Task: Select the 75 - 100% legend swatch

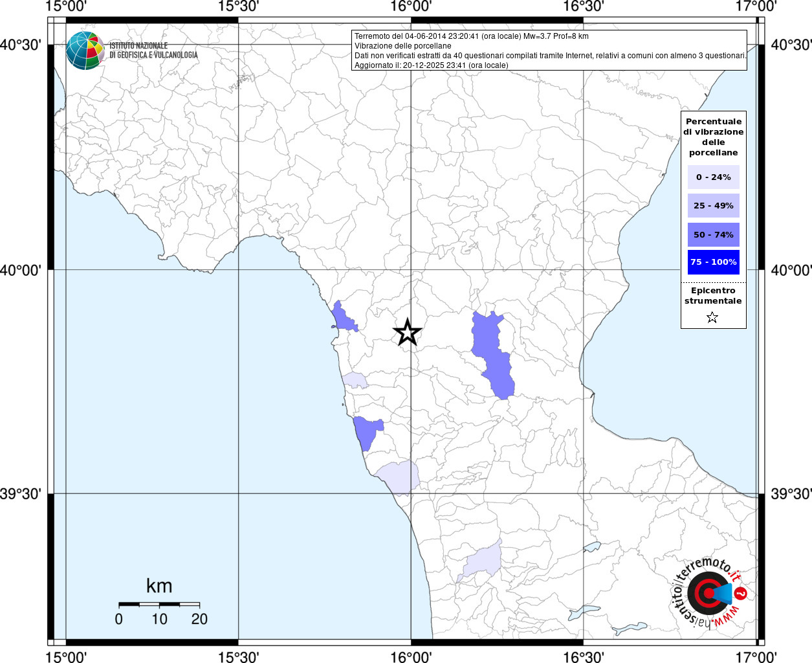Action: pyautogui.click(x=714, y=262)
